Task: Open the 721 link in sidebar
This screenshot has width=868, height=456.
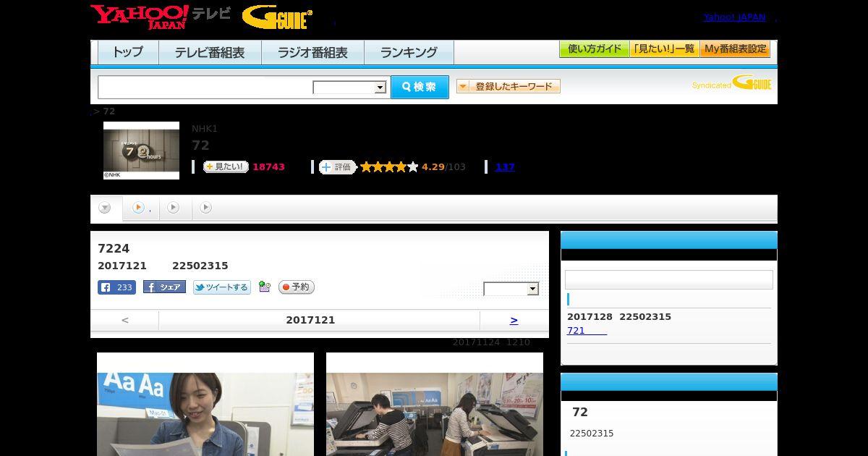Action: (587, 331)
